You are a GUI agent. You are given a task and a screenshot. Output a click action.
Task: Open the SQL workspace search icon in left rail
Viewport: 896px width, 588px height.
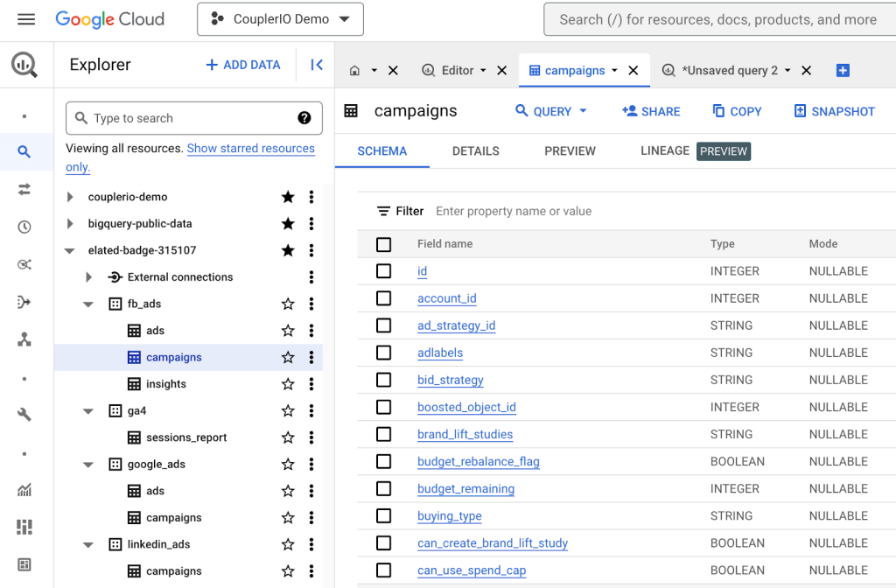click(x=24, y=151)
